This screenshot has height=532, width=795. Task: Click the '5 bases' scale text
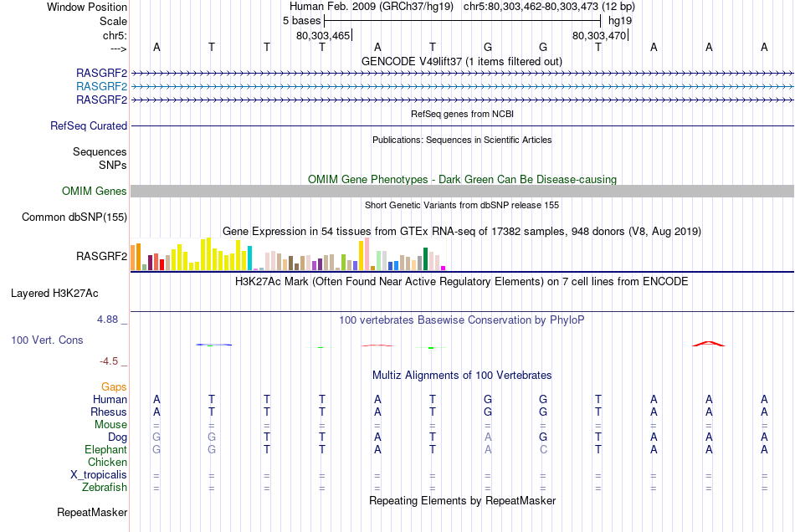301,21
